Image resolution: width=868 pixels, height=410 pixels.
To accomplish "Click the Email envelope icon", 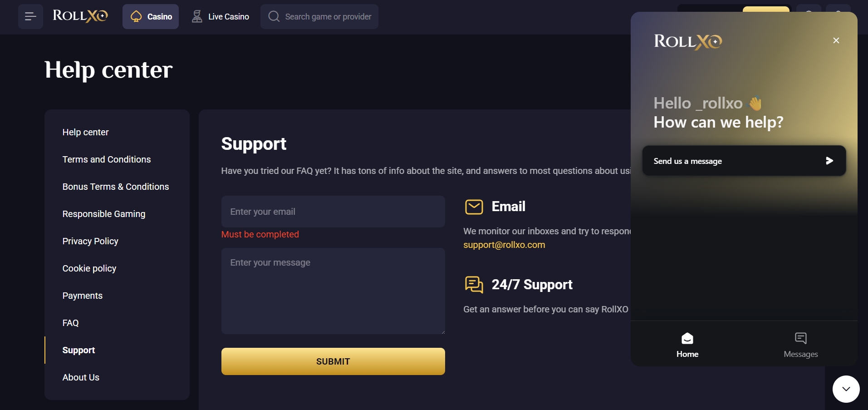I will (x=474, y=207).
